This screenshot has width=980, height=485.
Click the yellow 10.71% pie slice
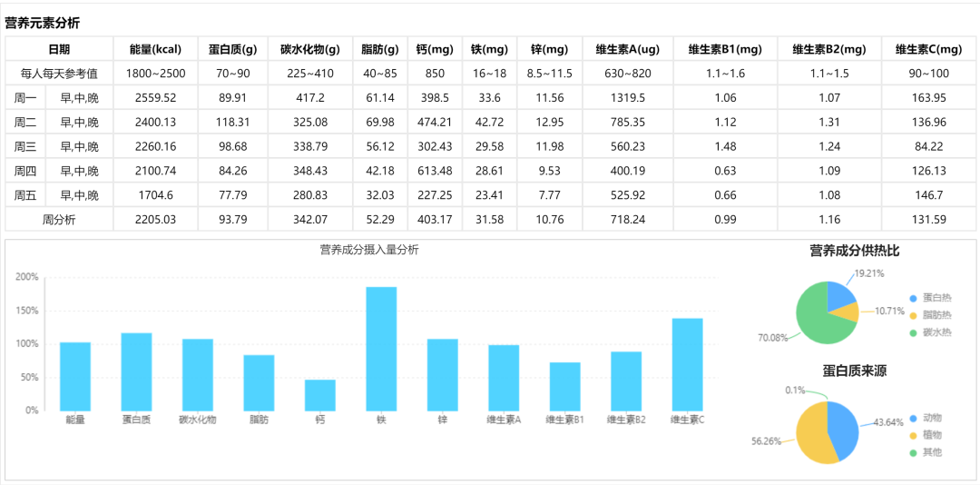tap(846, 312)
